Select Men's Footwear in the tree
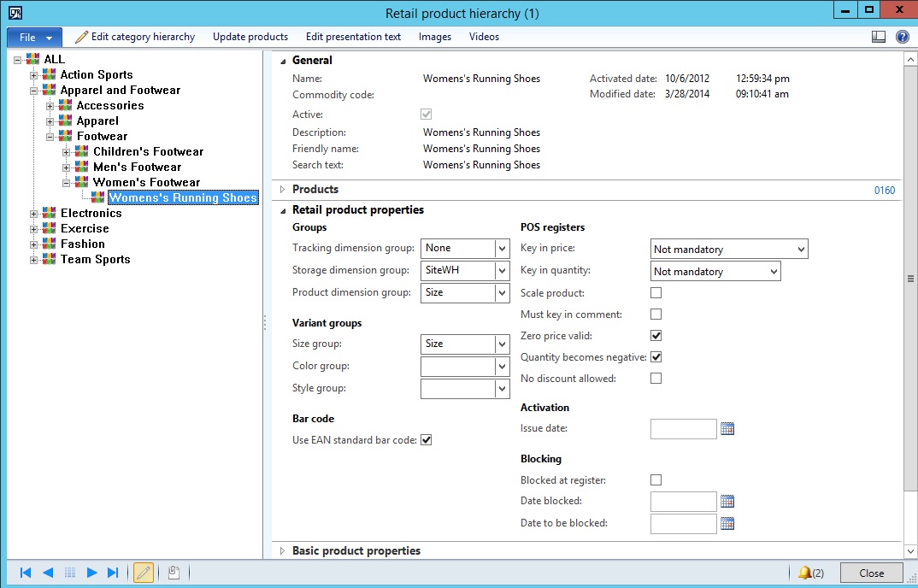 (137, 167)
